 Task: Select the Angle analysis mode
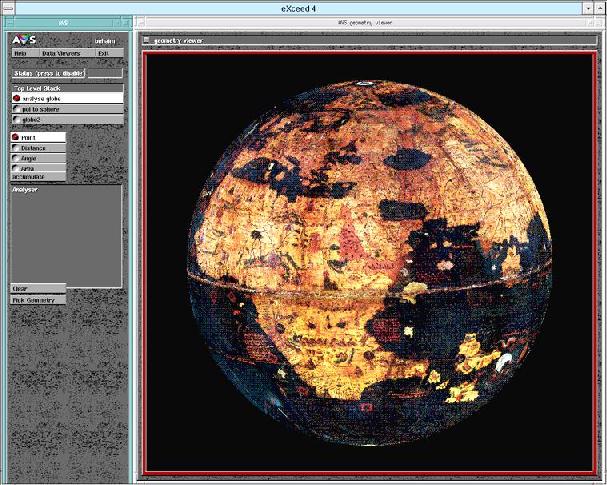click(38, 158)
